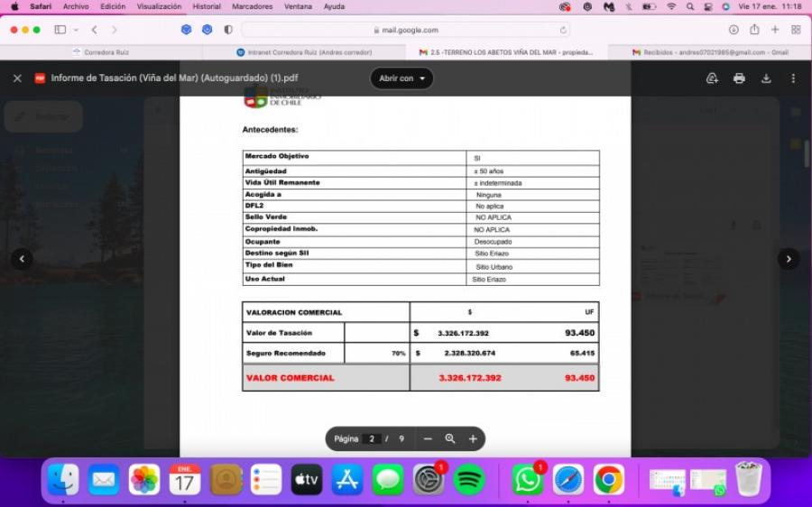
Task: Open the Marcadores menu
Action: 252,6
